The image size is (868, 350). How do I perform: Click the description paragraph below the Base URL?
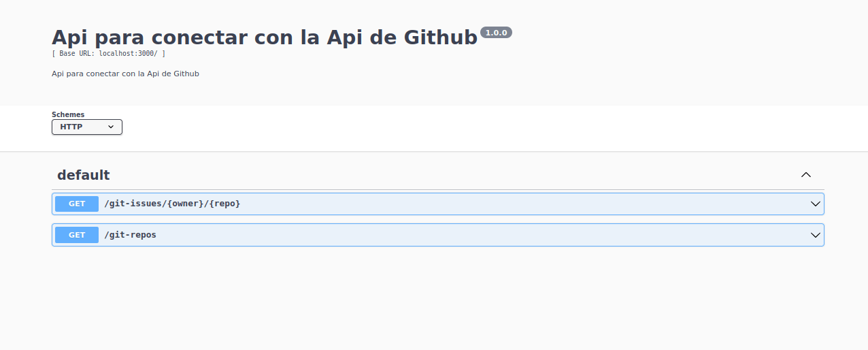pyautogui.click(x=125, y=74)
